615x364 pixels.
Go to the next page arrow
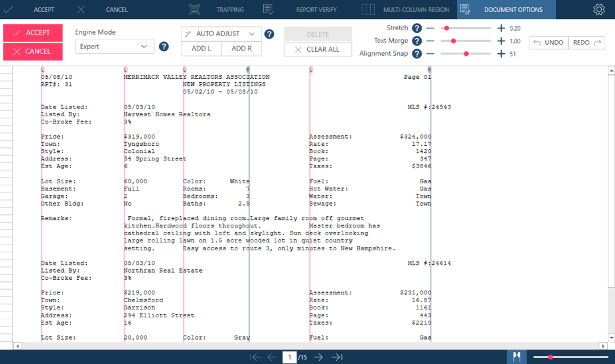318,357
